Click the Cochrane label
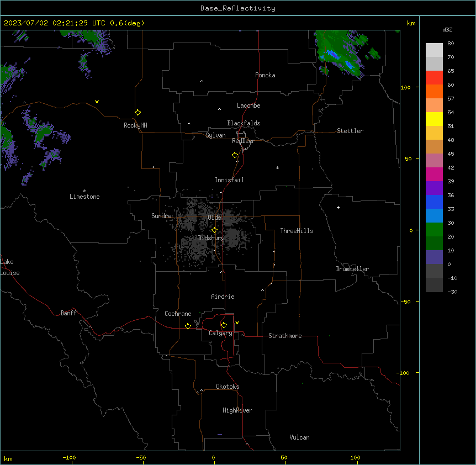 [178, 314]
